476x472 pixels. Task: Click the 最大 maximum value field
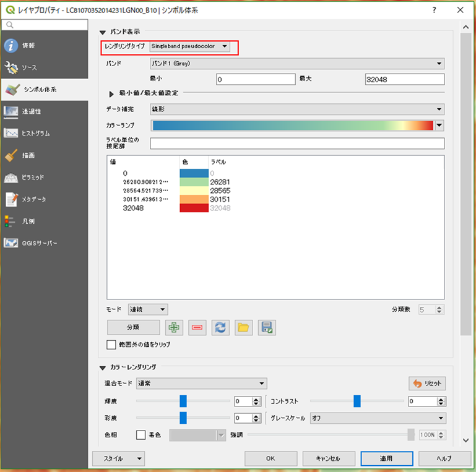coord(405,79)
